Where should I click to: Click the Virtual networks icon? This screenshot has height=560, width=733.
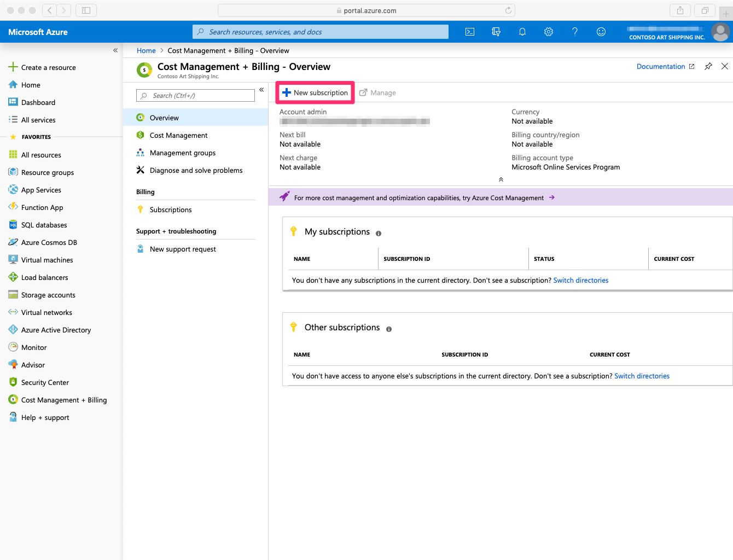(13, 312)
